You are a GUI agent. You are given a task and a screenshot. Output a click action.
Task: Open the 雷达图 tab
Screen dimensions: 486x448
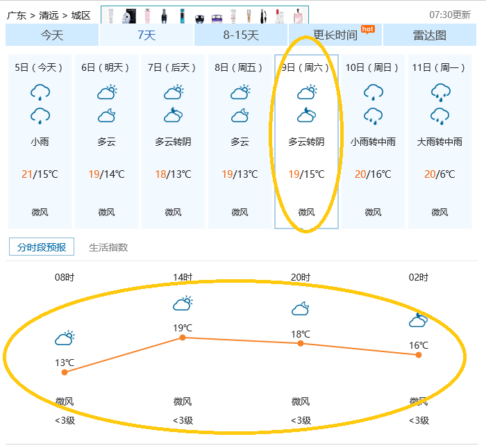pyautogui.click(x=430, y=35)
